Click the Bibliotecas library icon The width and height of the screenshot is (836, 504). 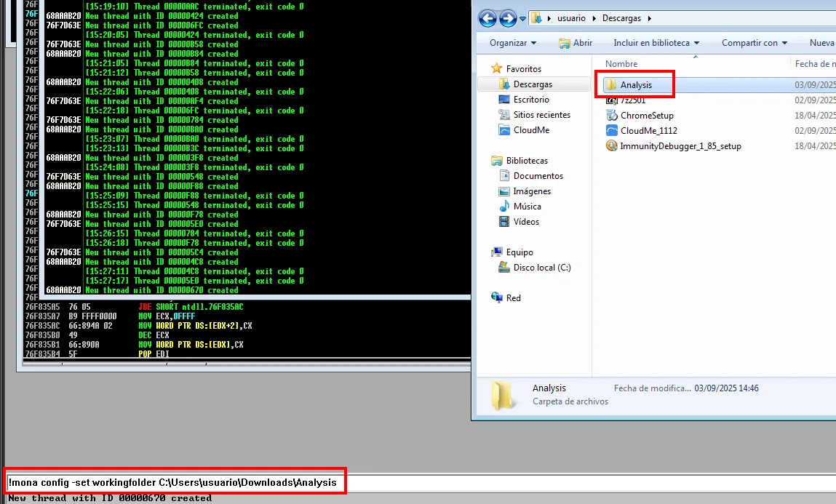coord(497,160)
